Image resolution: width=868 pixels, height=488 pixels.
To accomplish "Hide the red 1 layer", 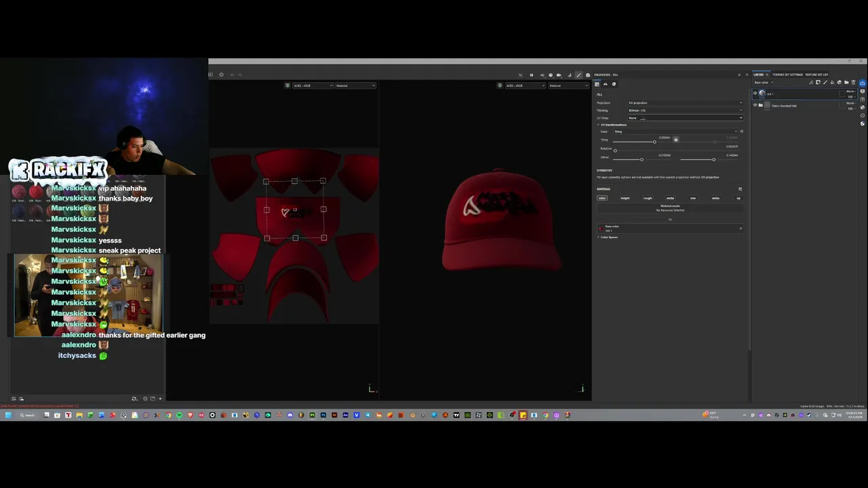I will pos(755,93).
